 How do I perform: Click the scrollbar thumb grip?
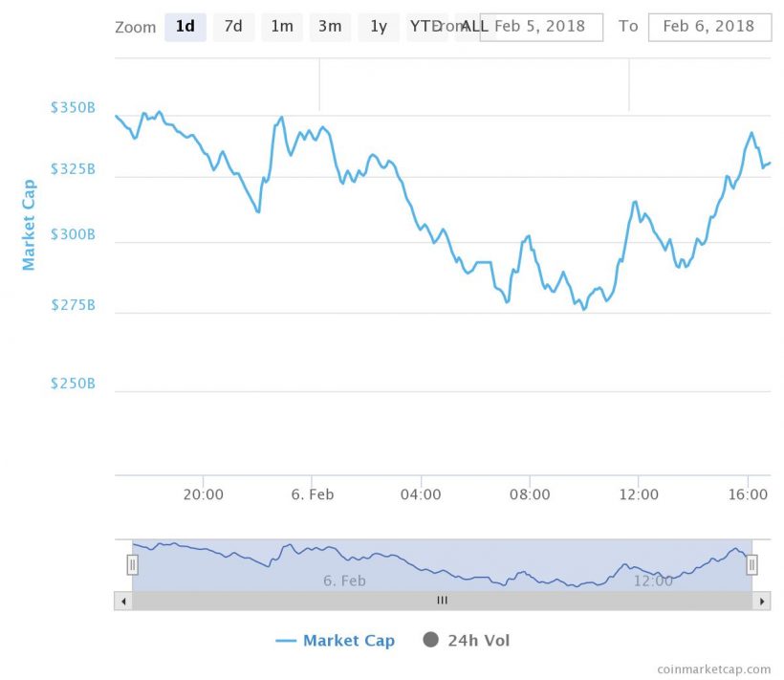[x=442, y=601]
